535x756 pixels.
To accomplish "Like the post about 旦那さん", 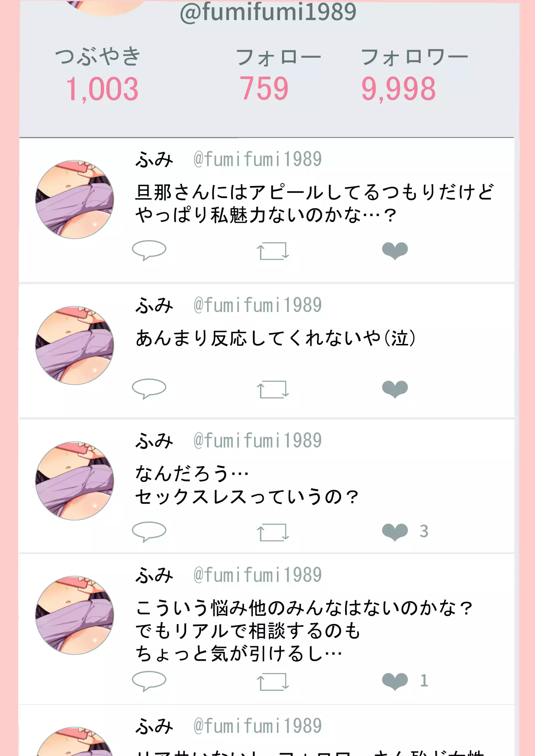I will (x=395, y=251).
